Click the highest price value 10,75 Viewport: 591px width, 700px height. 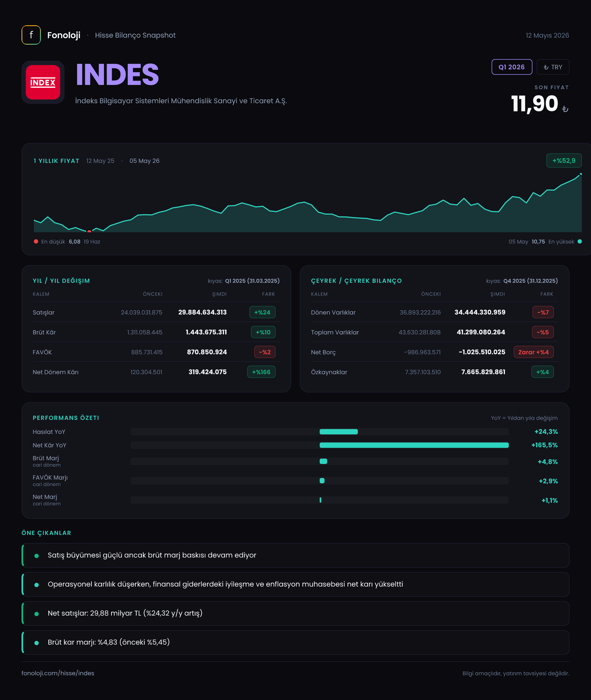[x=538, y=241]
